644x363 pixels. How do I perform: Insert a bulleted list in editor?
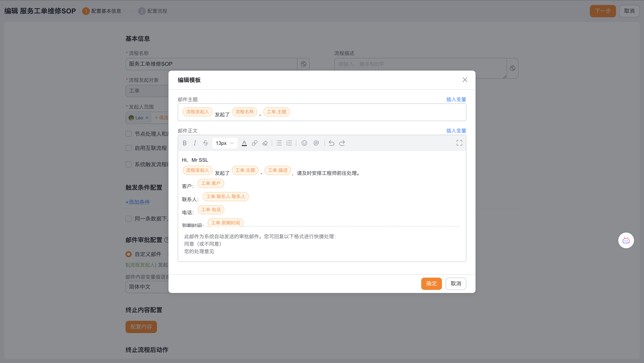coord(279,143)
